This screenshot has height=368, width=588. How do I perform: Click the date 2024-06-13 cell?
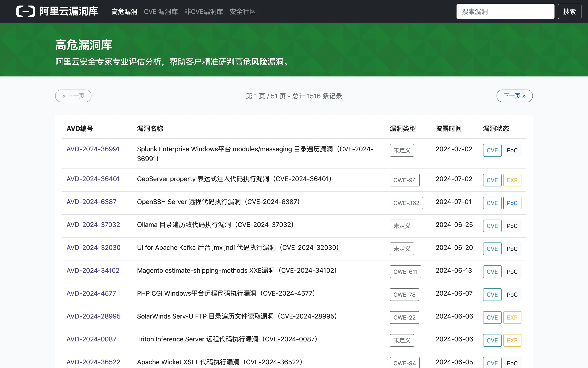point(454,270)
